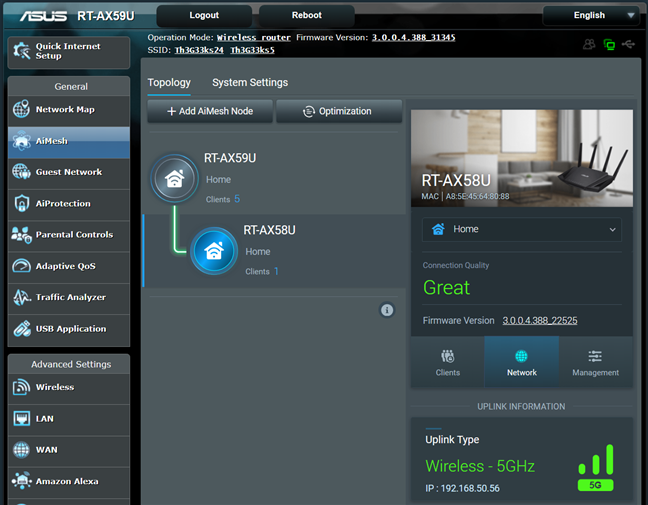Click the Th3G33ks5 SSID link

tap(252, 50)
